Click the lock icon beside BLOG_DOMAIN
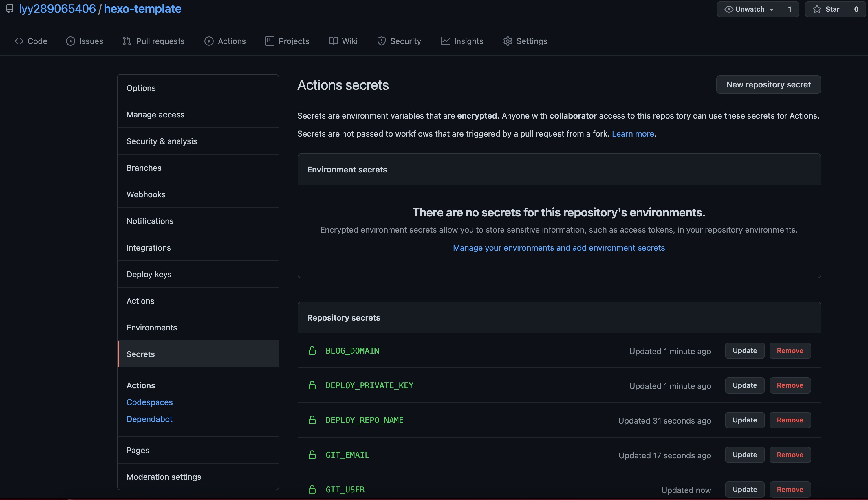The height and width of the screenshot is (500, 868). (312, 351)
